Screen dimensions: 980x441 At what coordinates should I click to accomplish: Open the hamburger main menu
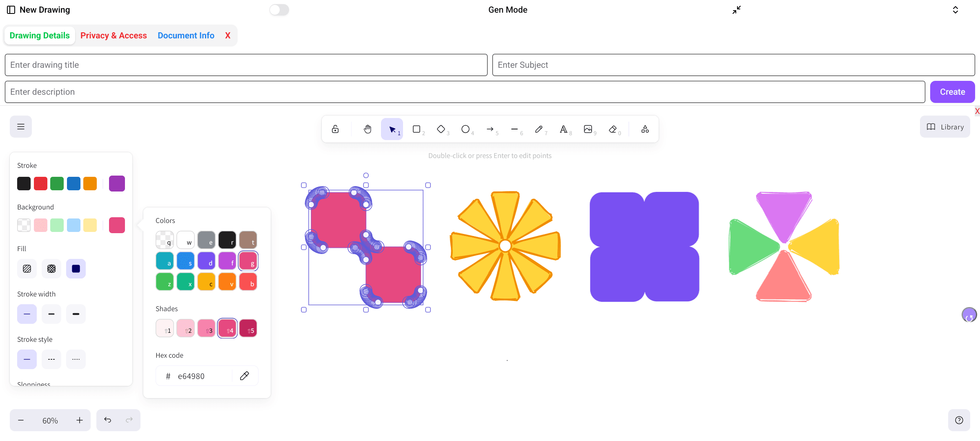tap(21, 127)
